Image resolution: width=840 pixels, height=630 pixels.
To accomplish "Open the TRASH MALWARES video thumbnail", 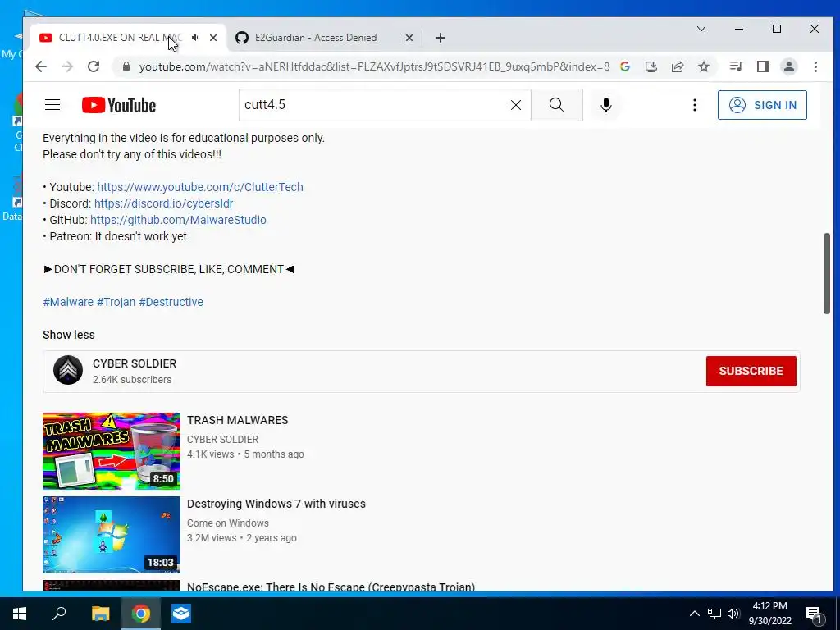I will (112, 451).
